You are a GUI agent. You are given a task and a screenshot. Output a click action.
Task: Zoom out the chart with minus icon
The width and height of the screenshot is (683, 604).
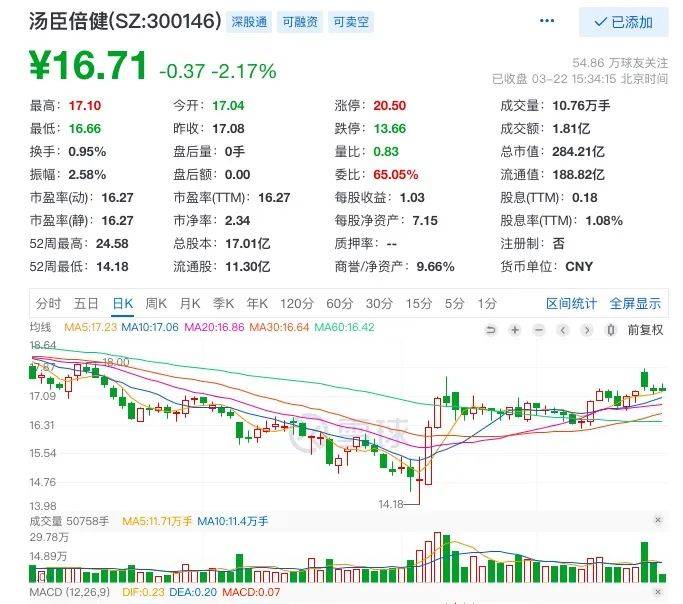538,329
